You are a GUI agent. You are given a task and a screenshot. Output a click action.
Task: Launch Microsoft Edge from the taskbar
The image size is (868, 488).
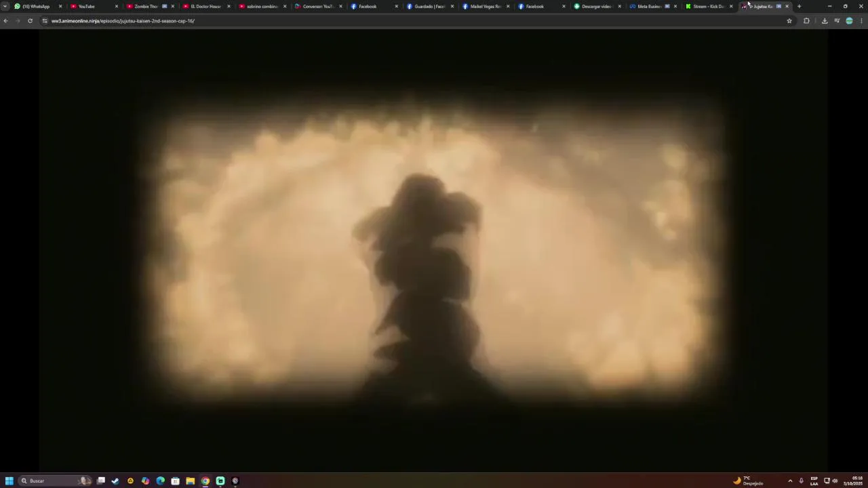click(160, 481)
